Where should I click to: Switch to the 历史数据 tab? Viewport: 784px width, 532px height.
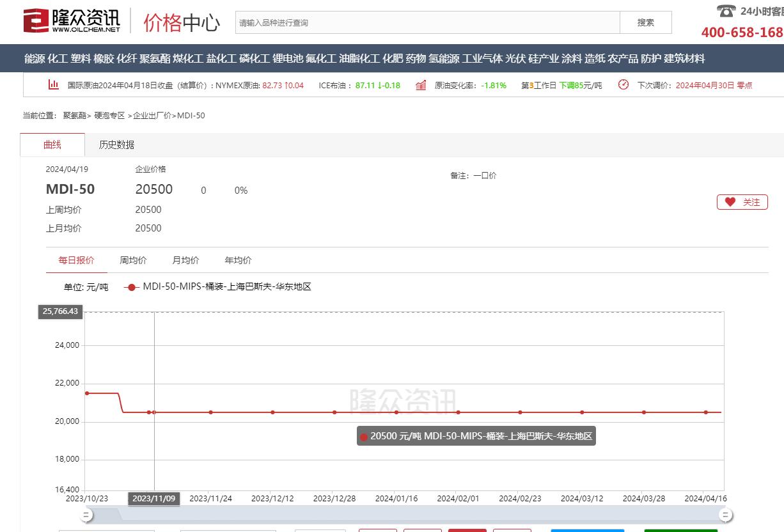click(x=116, y=145)
